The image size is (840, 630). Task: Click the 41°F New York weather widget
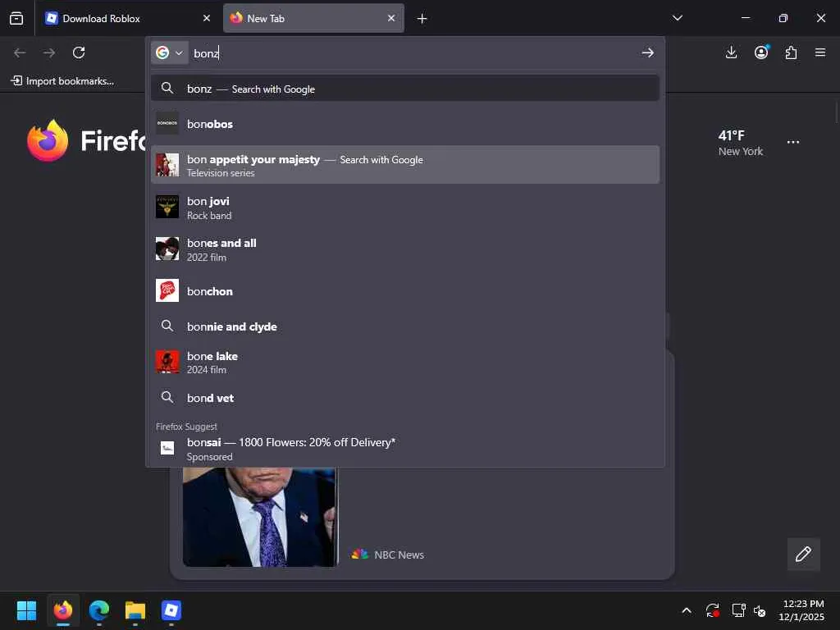tap(741, 143)
